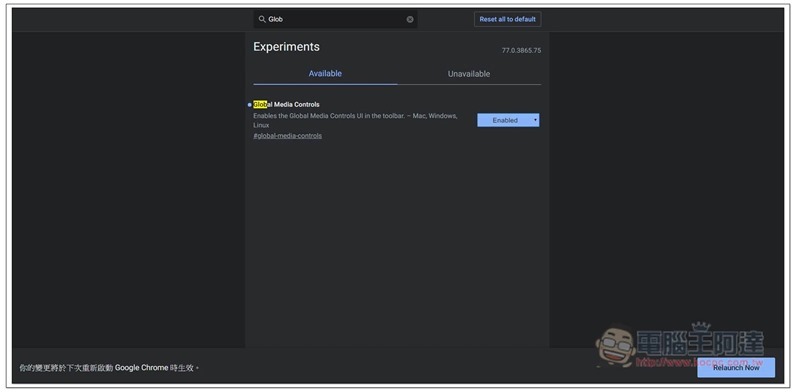Select the Global Media Controls title

pyautogui.click(x=286, y=105)
